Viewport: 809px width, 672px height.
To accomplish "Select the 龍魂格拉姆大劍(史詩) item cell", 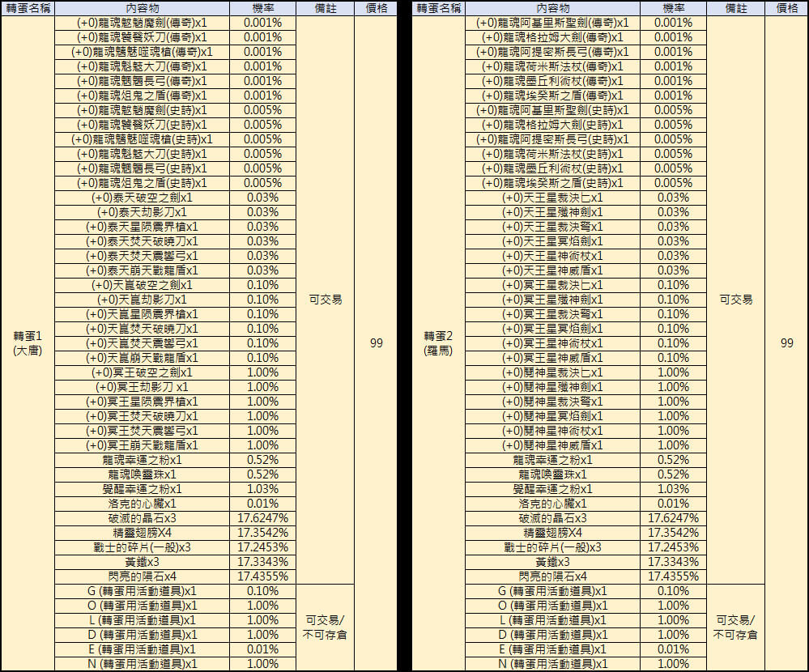I will click(552, 125).
